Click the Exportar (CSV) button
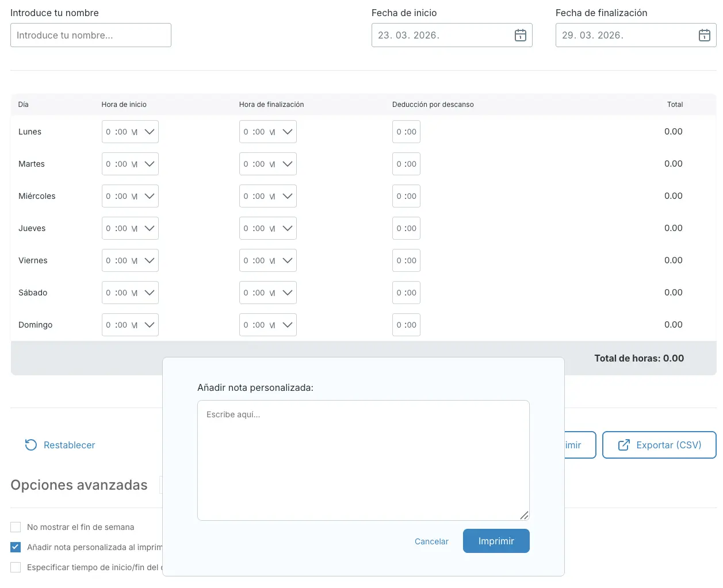This screenshot has height=588, width=723. [x=659, y=445]
